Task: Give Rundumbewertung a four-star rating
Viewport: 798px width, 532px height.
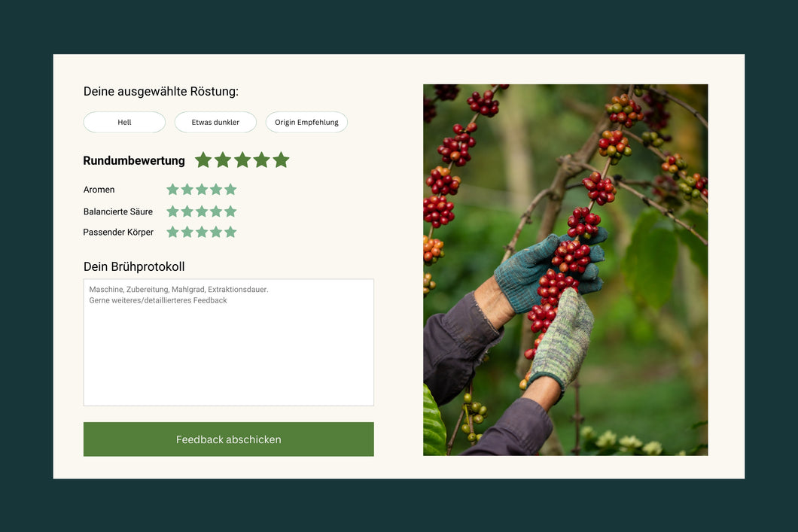Action: pos(261,160)
